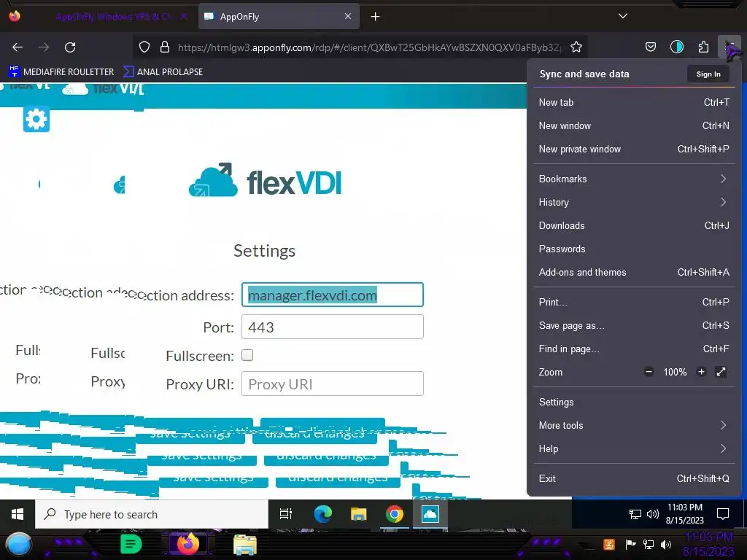Select Find in page… menu entry
This screenshot has width=747, height=560.
pos(634,349)
